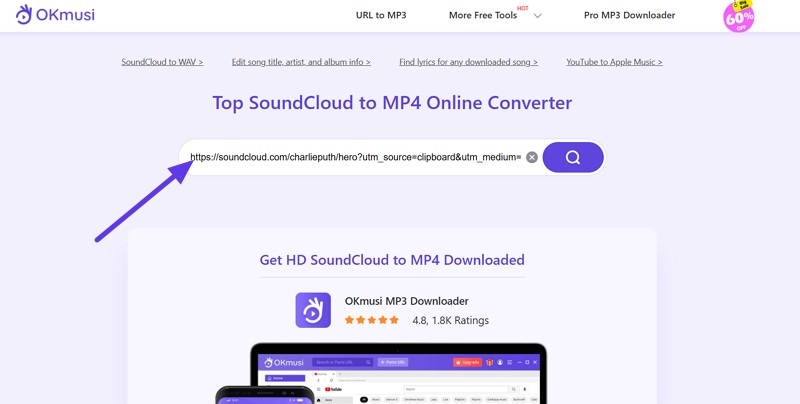Open Find lyrics for any downloaded song link
Screen dimensions: 800x404
tap(468, 62)
